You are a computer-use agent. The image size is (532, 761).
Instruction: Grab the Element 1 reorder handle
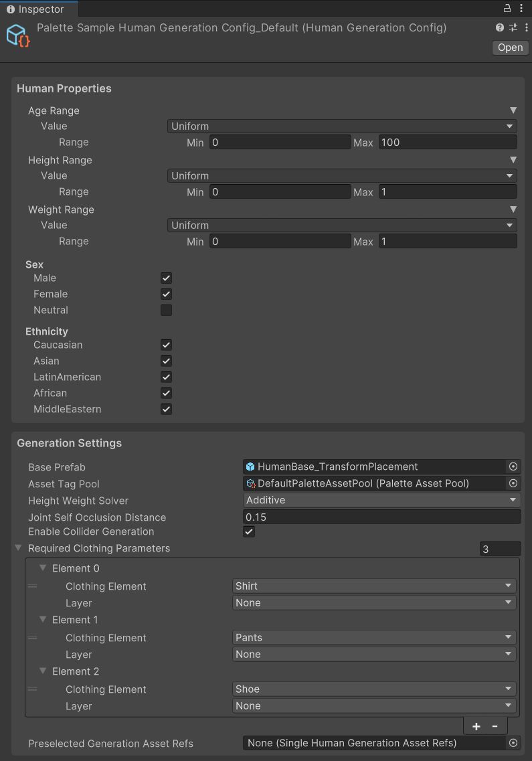[33, 638]
